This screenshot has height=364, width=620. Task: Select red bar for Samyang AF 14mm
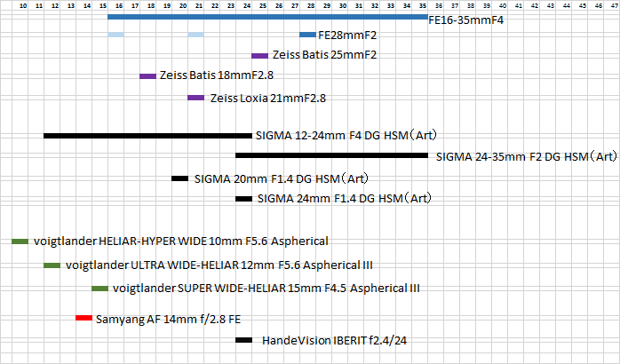coord(83,318)
